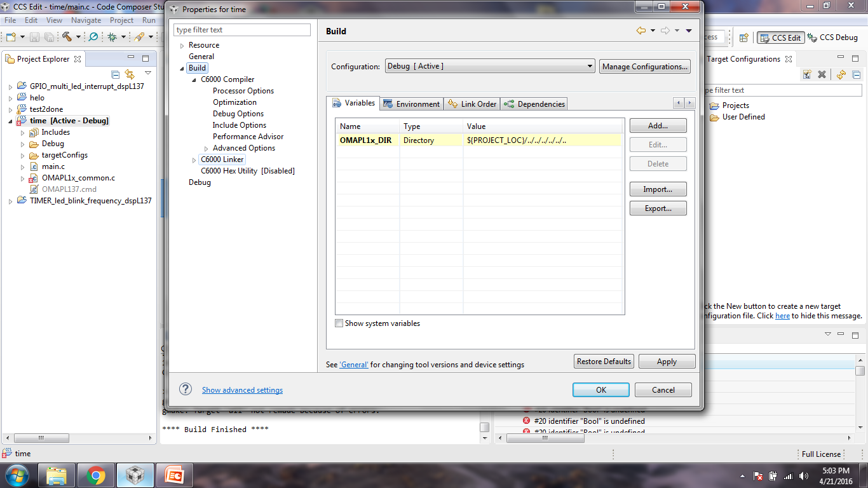Open the Project menu
Image resolution: width=868 pixels, height=488 pixels.
pos(121,20)
